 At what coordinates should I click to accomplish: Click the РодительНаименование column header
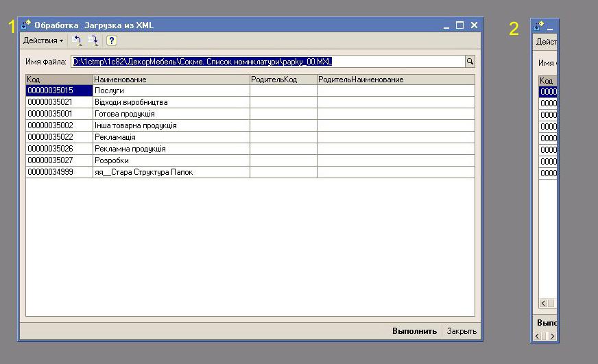click(x=396, y=80)
